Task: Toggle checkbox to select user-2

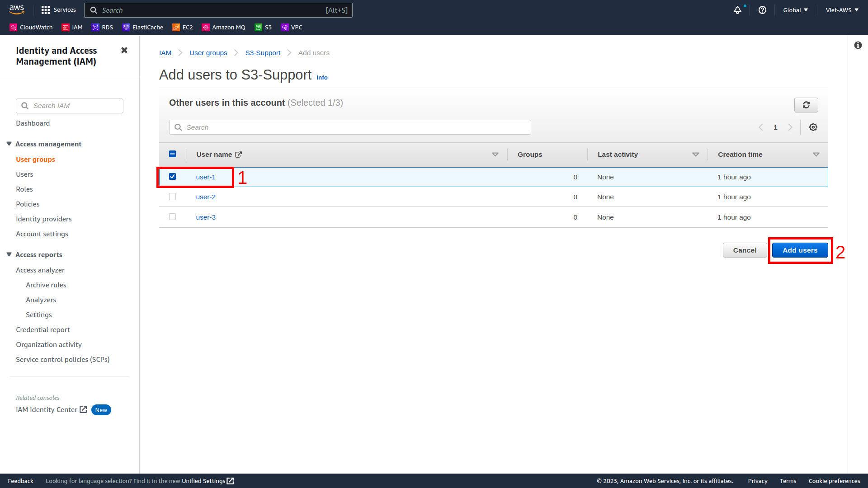Action: [x=173, y=197]
